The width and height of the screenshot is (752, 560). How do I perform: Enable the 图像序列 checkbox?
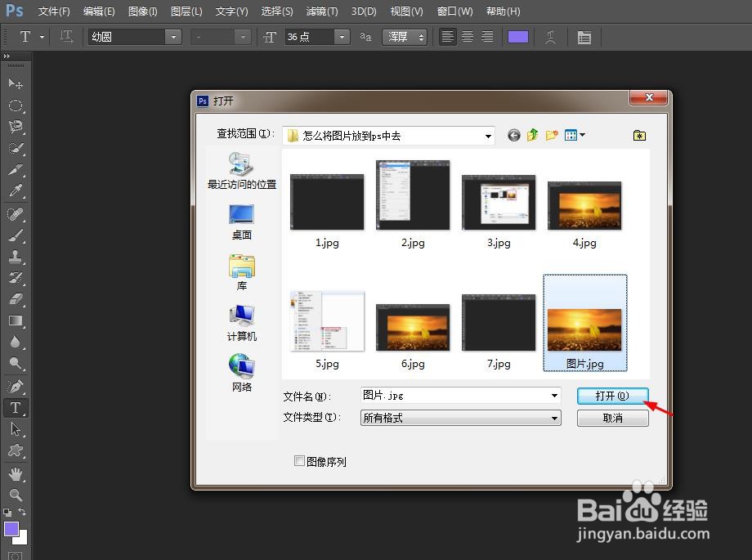[299, 460]
